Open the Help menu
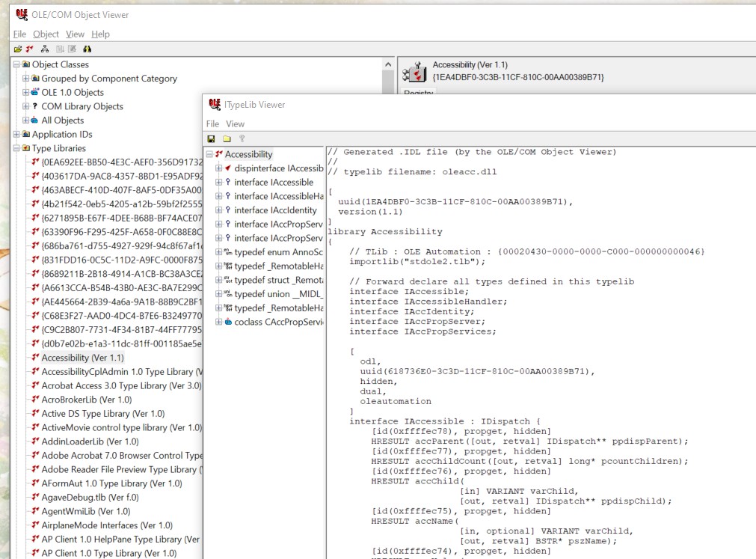The height and width of the screenshot is (559, 756). point(100,34)
